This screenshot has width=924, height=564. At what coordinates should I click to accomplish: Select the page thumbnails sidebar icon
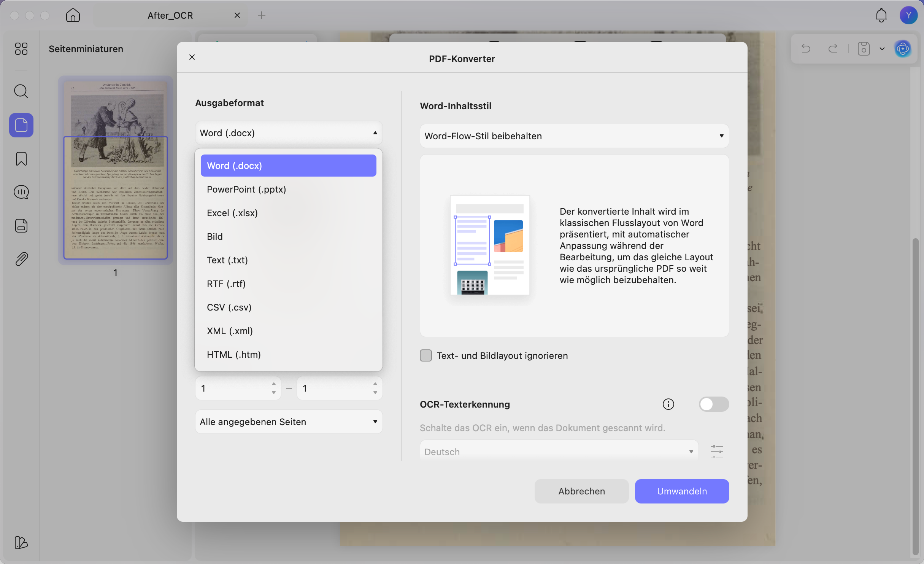coord(21,125)
